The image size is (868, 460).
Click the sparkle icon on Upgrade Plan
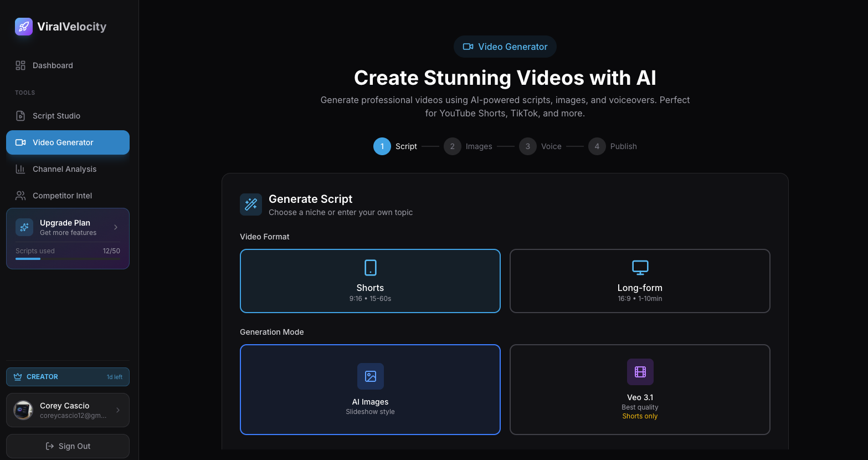click(24, 227)
